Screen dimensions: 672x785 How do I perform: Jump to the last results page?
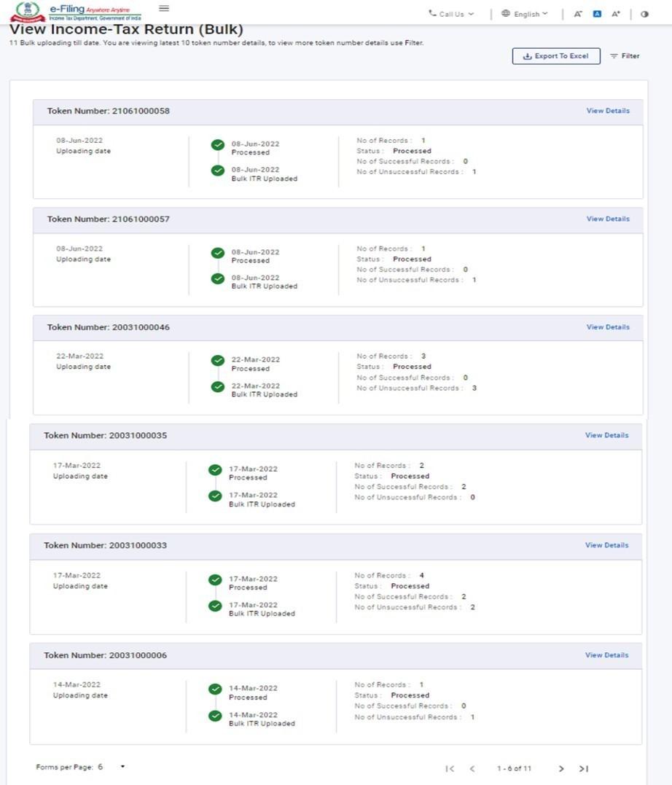pos(583,768)
